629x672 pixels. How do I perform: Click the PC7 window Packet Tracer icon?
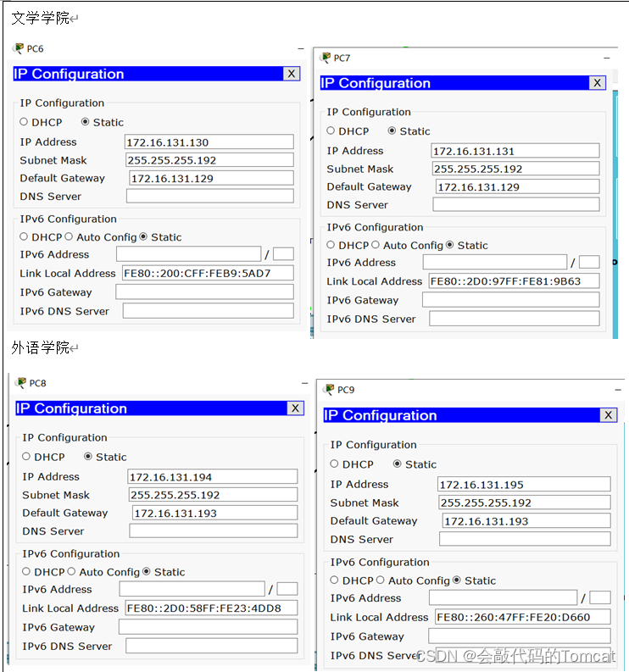coord(326,58)
